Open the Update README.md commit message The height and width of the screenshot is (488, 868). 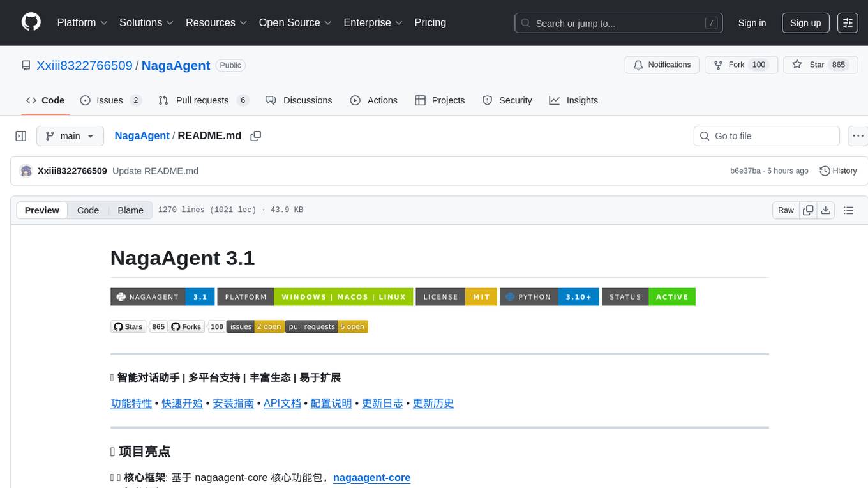click(155, 171)
